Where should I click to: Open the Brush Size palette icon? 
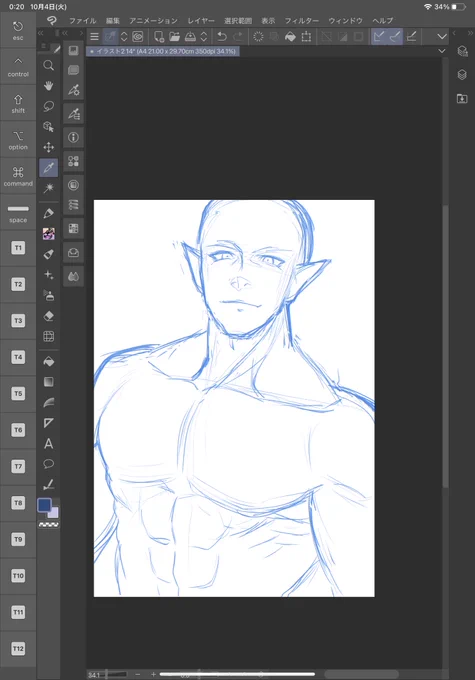tap(73, 114)
